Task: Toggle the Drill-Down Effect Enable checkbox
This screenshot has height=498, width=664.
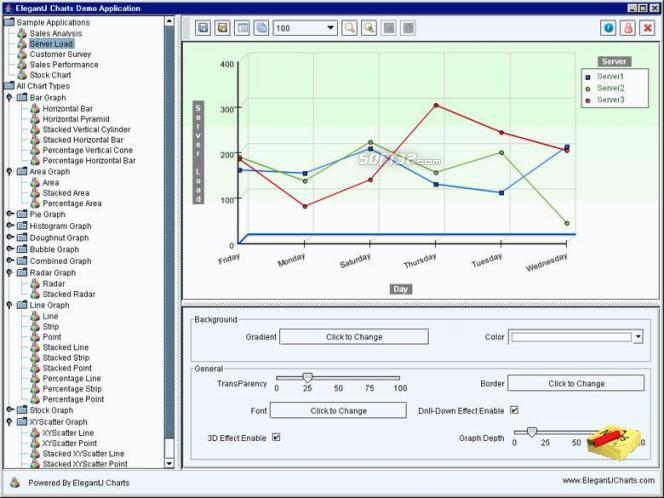Action: click(x=514, y=410)
